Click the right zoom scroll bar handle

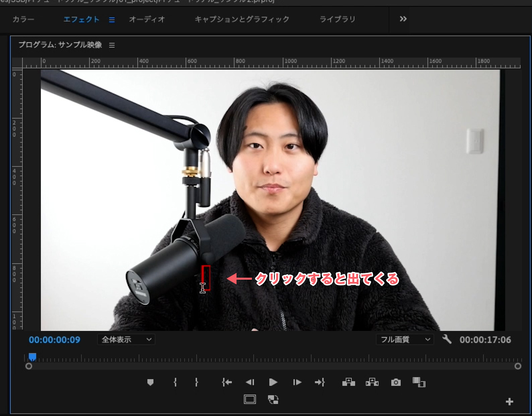tap(518, 366)
